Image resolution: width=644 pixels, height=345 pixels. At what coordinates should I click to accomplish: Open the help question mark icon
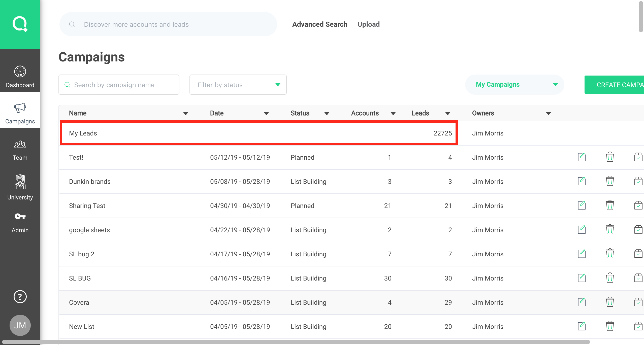pos(20,297)
